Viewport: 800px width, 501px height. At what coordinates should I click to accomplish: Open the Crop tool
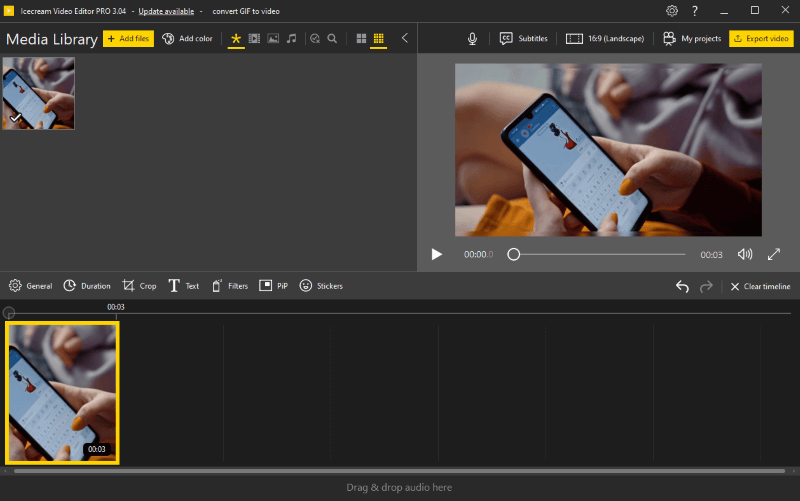tap(139, 286)
